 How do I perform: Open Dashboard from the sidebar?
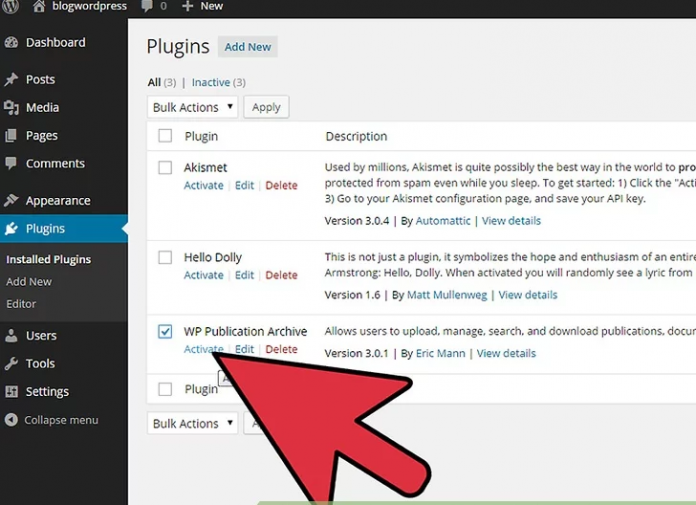pos(55,43)
